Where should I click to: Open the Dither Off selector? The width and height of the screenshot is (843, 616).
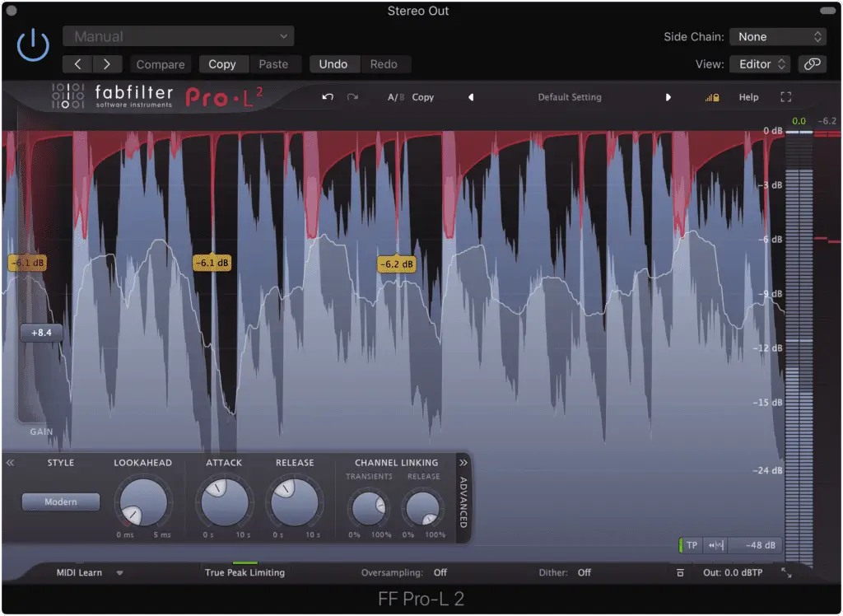(x=585, y=573)
